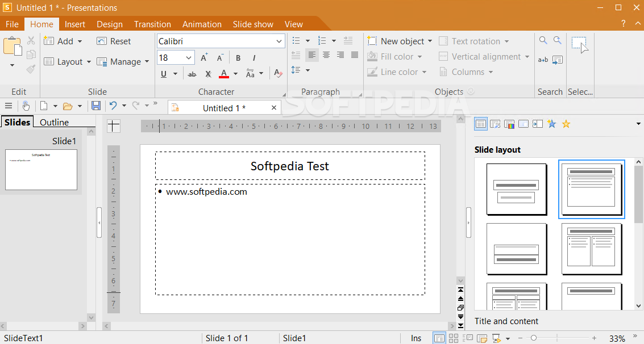Choose the Title slide layout thumbnail
644x344 pixels.
click(x=517, y=189)
